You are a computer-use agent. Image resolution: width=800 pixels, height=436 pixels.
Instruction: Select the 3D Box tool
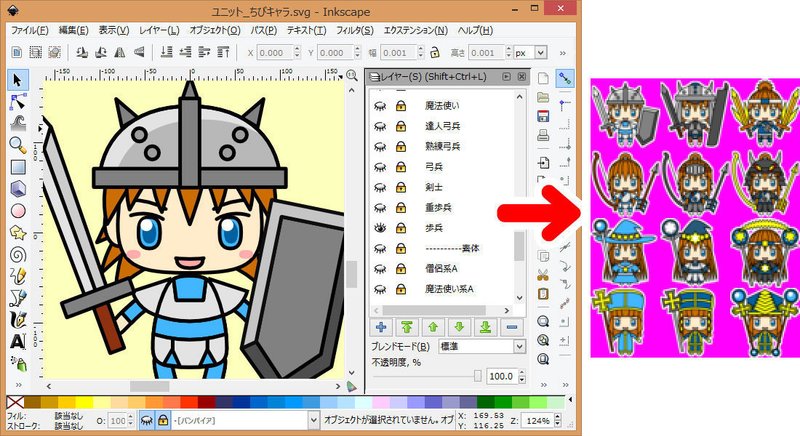(x=18, y=189)
